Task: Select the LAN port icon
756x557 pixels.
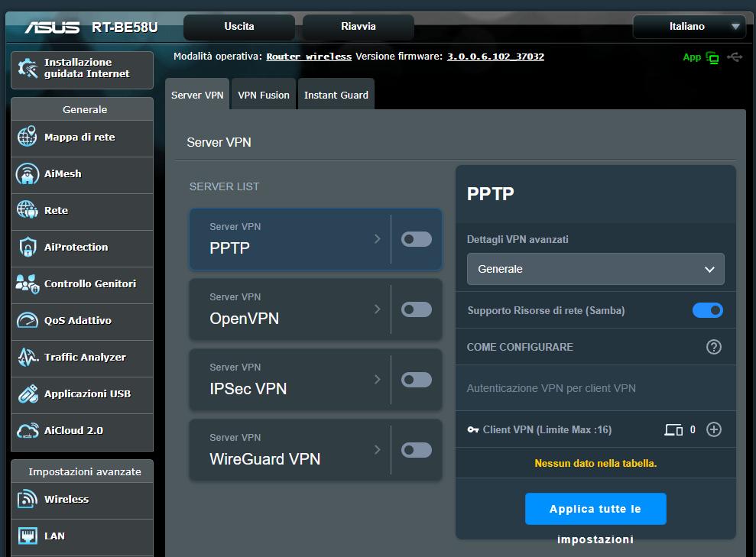Action: coord(28,536)
